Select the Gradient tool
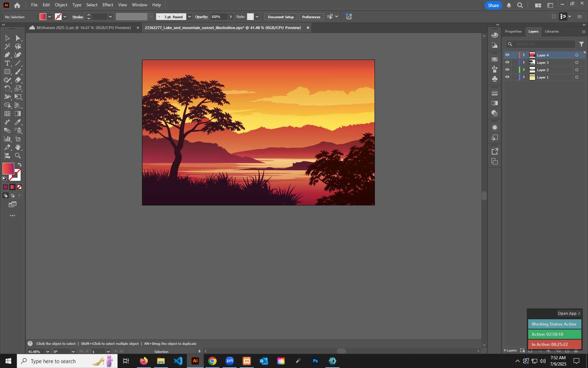Screen dimensions: 588x368 click(18, 114)
